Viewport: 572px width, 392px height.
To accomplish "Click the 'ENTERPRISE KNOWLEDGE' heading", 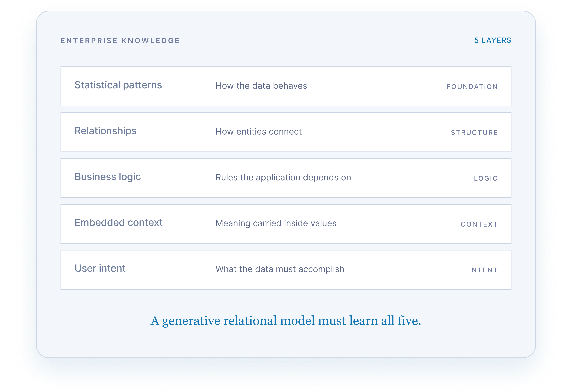I will (120, 41).
